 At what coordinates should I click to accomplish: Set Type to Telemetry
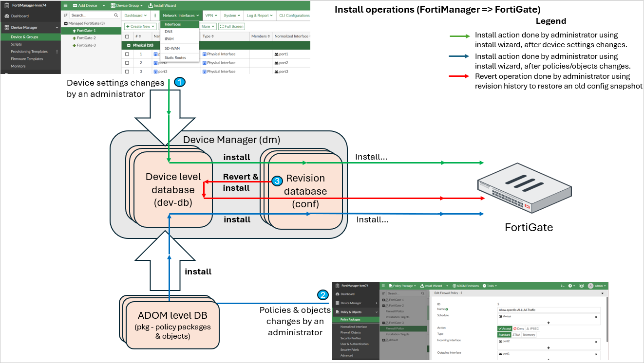(529, 335)
